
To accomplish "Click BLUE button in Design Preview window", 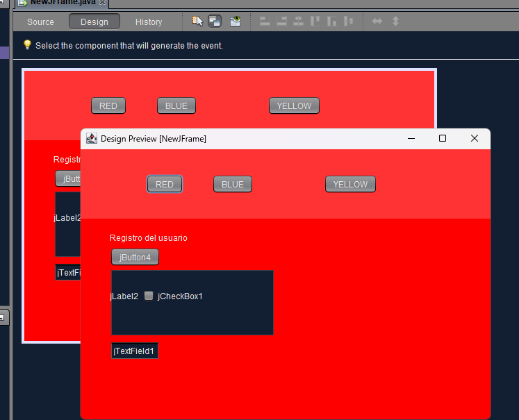I will coord(233,184).
